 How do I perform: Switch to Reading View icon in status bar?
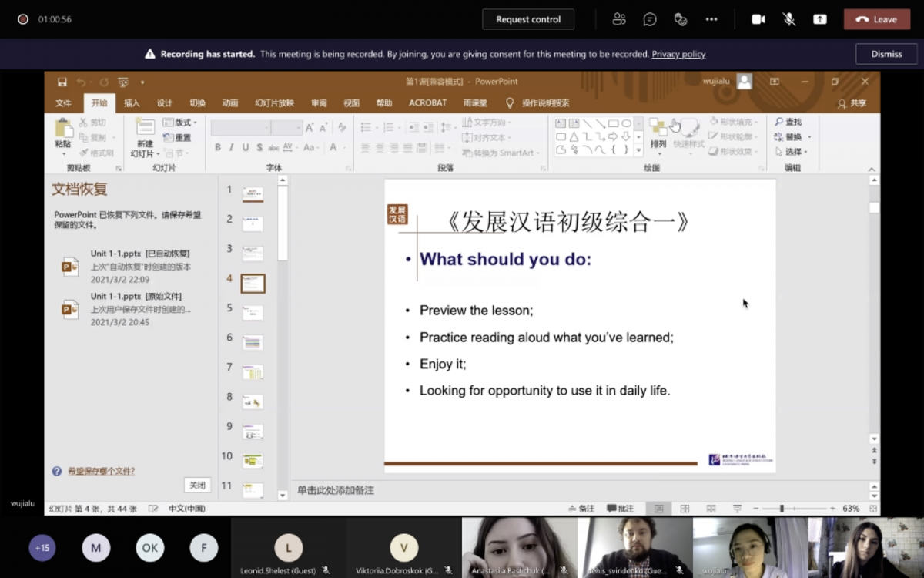(711, 509)
